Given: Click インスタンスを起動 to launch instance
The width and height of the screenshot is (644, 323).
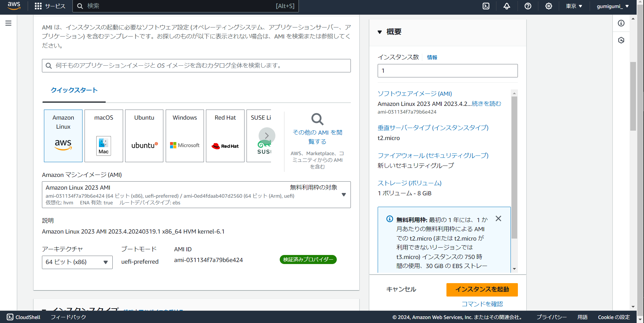Looking at the screenshot, I should [x=482, y=289].
